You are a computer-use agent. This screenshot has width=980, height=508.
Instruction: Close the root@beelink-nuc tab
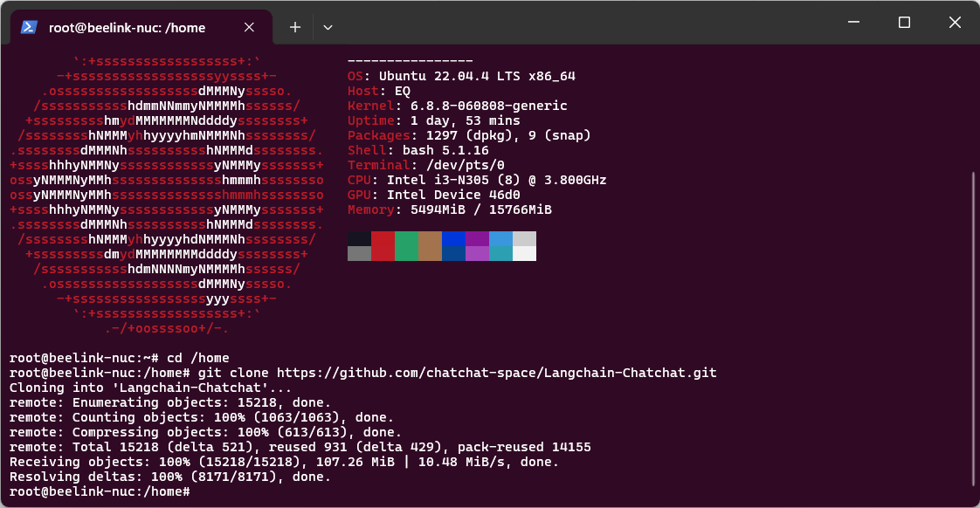click(249, 27)
